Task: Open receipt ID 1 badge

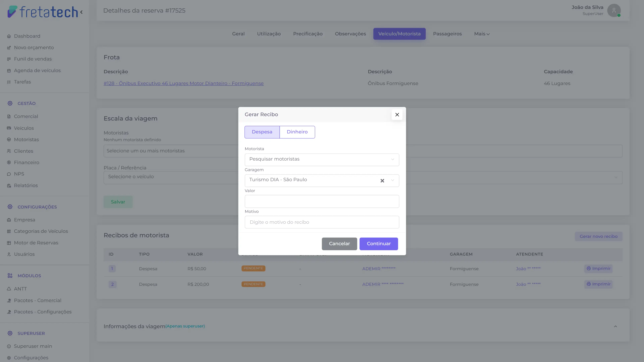Action: [112, 269]
